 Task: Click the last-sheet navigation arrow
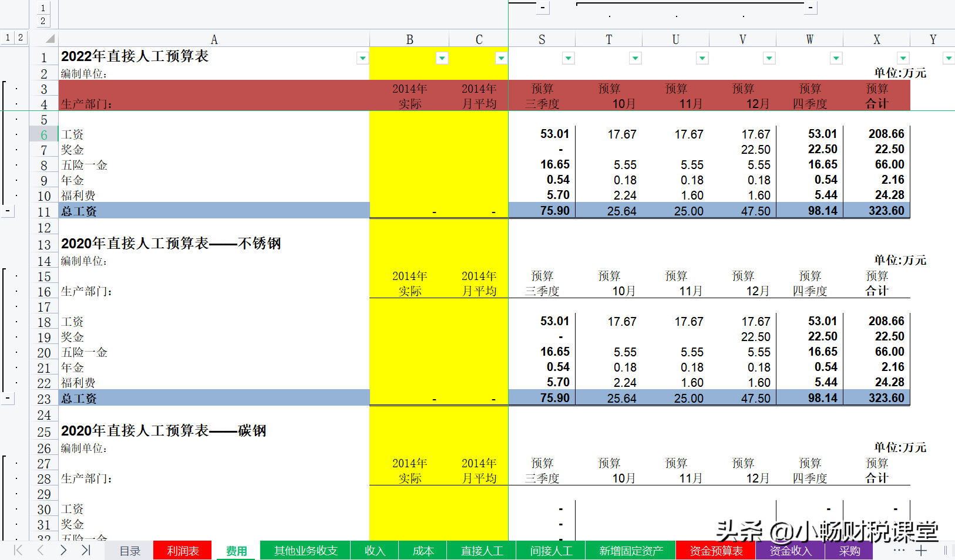(86, 551)
